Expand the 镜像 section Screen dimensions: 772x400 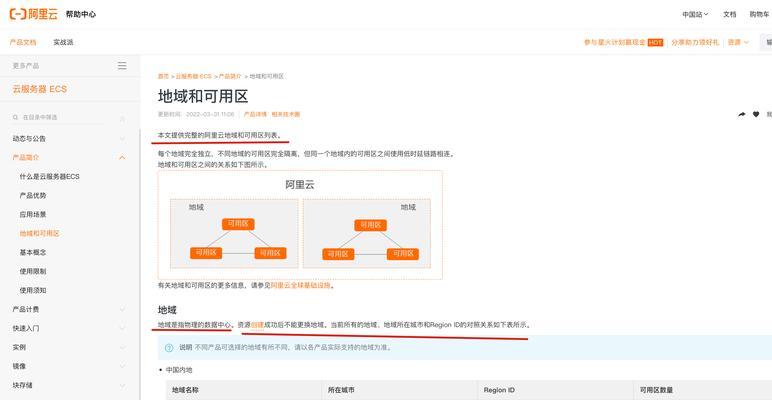(x=123, y=366)
